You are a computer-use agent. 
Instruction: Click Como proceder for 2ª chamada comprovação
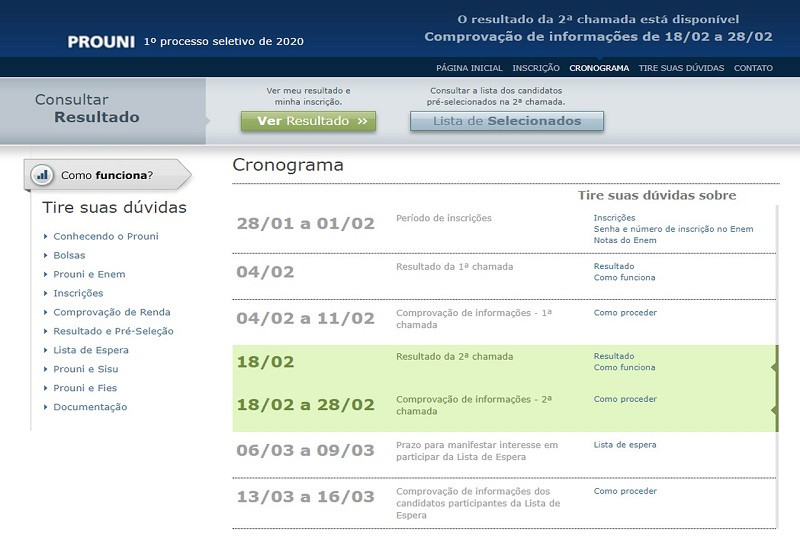[625, 399]
